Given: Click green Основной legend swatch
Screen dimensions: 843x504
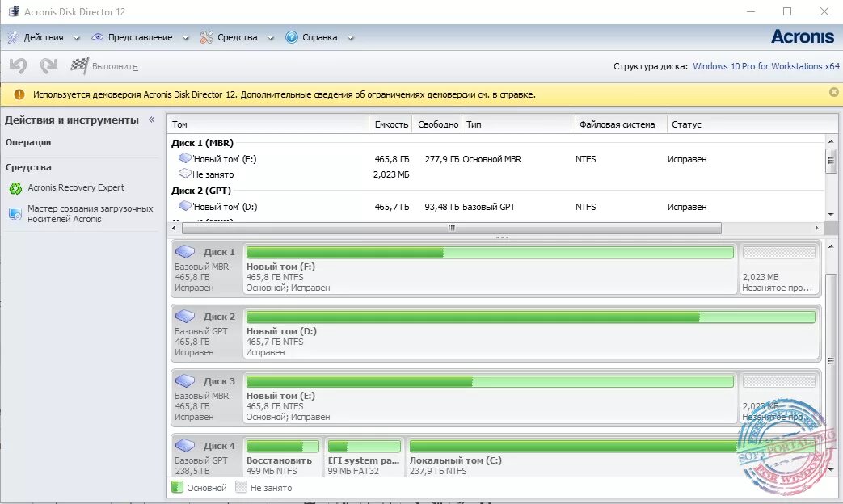Looking at the screenshot, I should 177,487.
